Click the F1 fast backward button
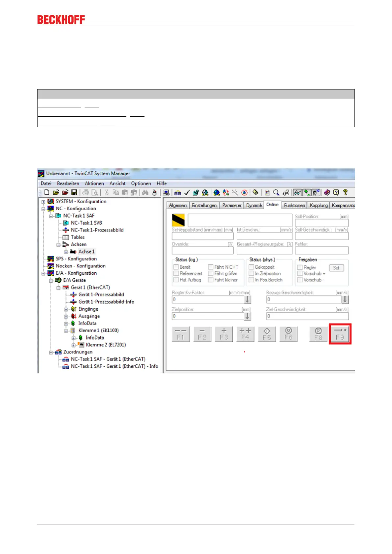392x554 pixels. [x=181, y=334]
